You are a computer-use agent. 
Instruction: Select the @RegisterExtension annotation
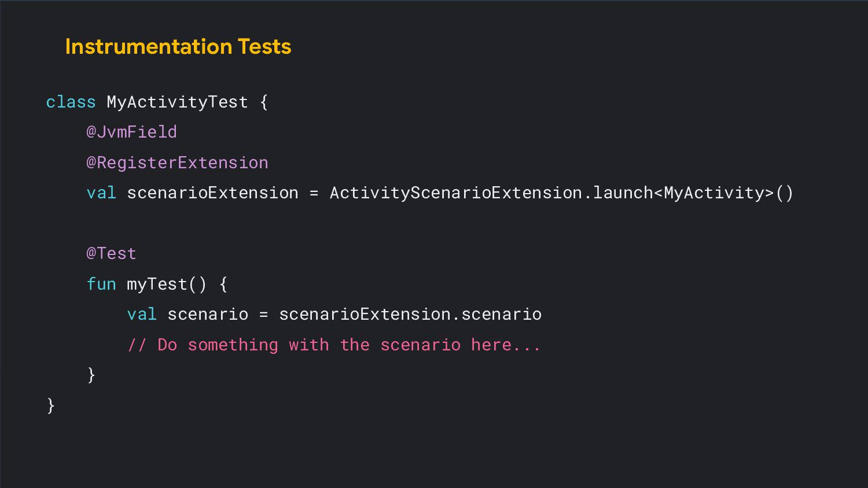point(177,163)
